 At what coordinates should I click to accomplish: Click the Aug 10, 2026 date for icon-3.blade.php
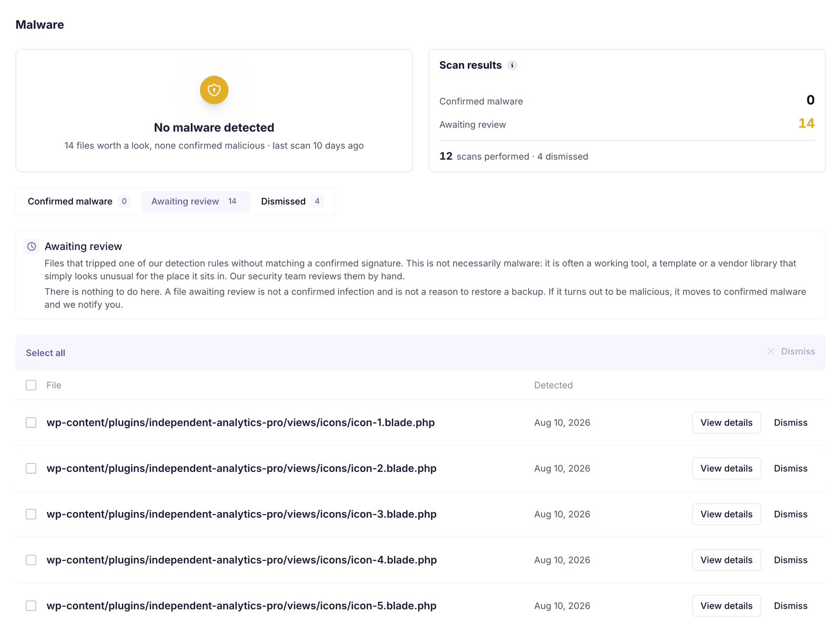562,514
